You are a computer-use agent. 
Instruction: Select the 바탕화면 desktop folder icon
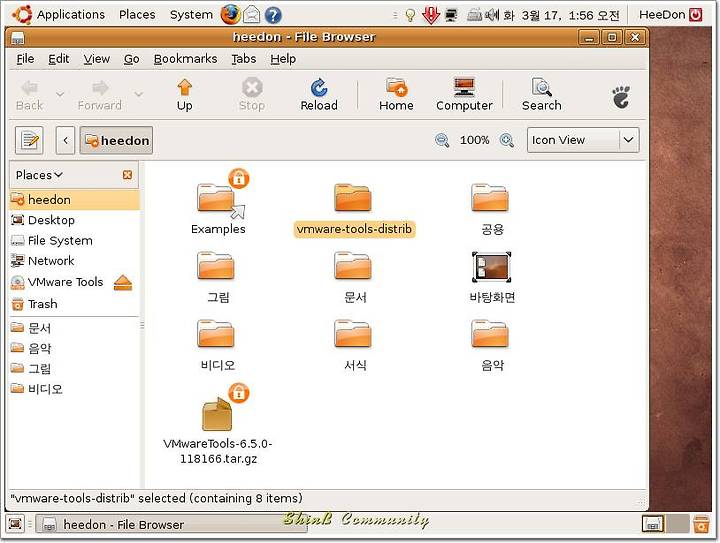click(491, 267)
